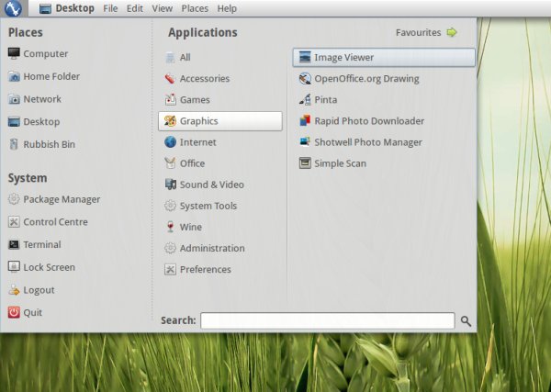Click the distro logo menu button

(x=14, y=8)
